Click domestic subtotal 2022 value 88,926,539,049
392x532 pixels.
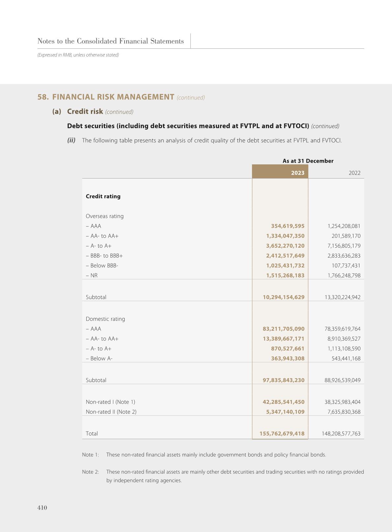[342, 380]
